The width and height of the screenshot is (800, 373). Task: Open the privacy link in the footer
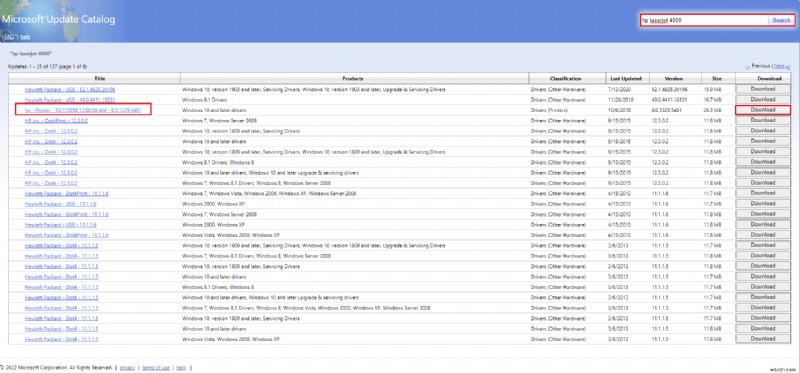point(127,367)
